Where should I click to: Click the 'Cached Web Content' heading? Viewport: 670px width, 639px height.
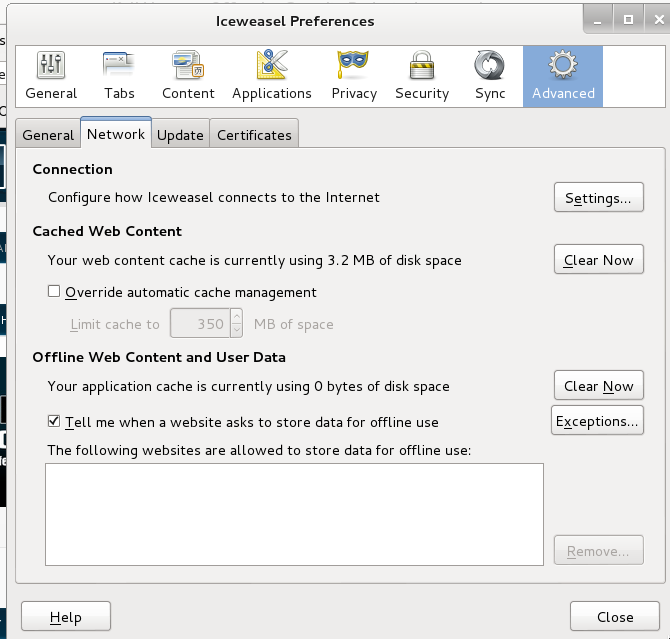[x=107, y=231]
